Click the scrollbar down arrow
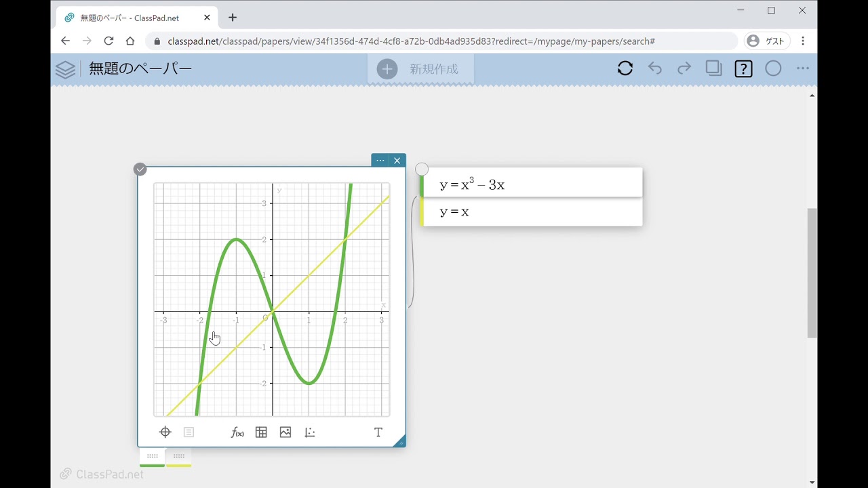868x488 pixels. click(812, 483)
